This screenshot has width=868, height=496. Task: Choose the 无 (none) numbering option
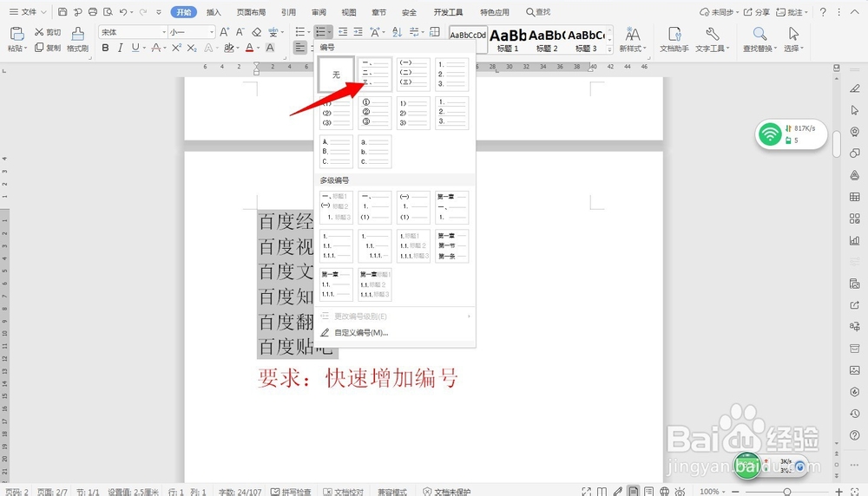(336, 74)
